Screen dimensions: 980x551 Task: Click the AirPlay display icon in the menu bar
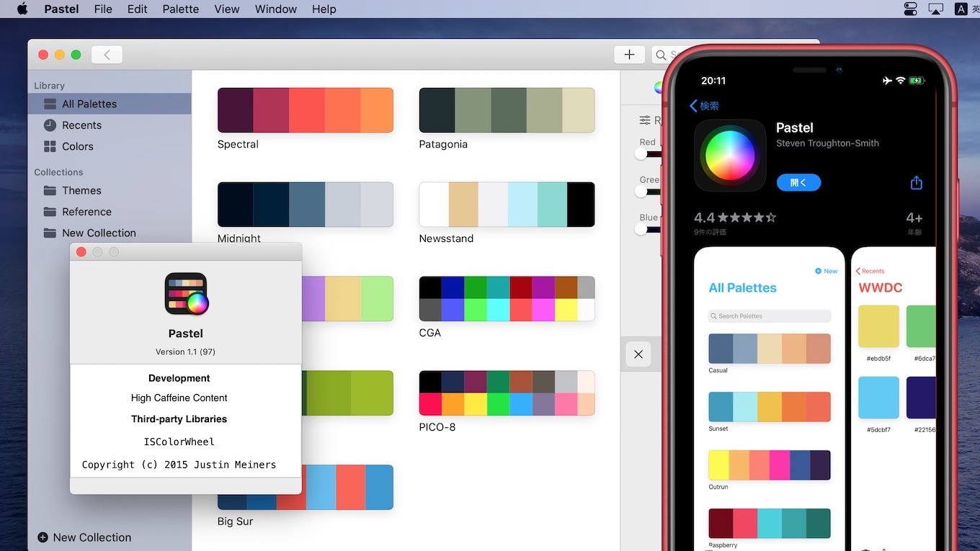[935, 9]
